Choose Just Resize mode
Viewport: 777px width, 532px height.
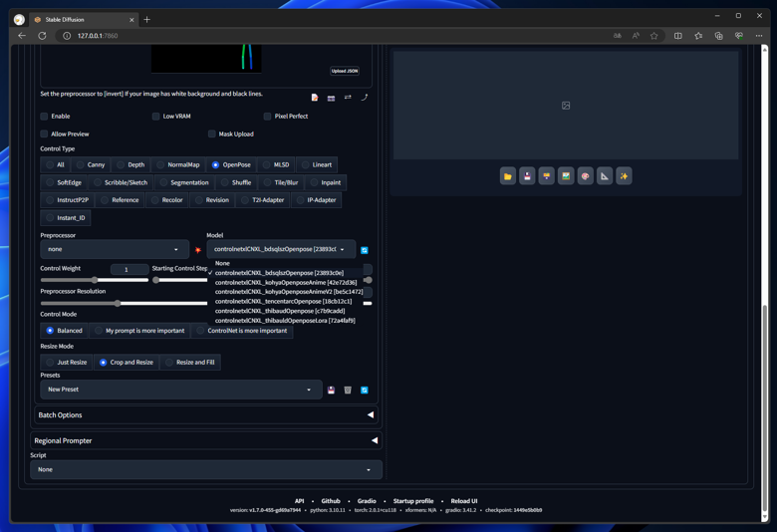(x=67, y=363)
